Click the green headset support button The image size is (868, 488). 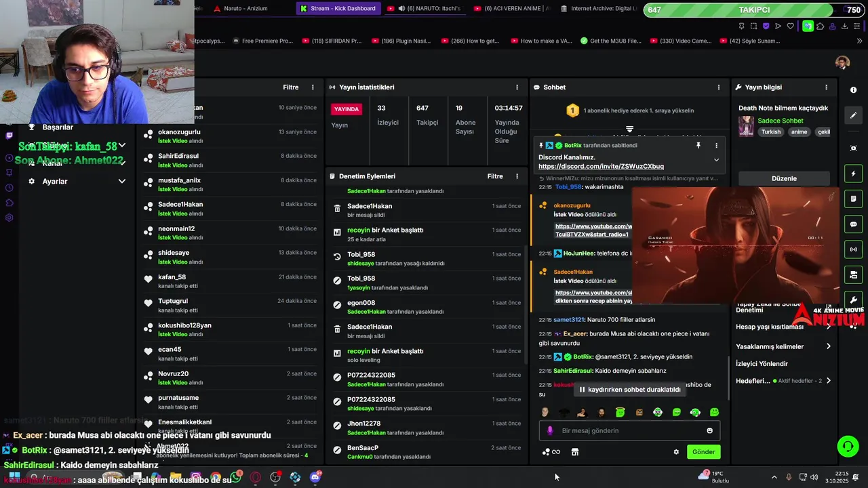pyautogui.click(x=848, y=446)
